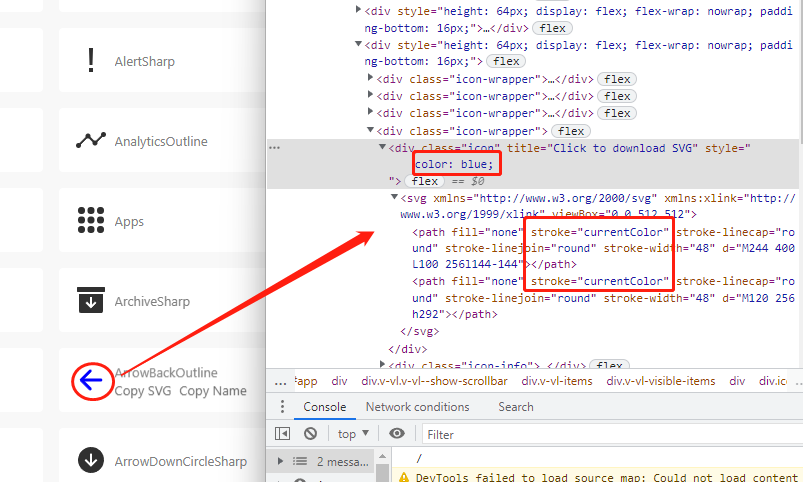Open the top context dropdown in console

353,434
